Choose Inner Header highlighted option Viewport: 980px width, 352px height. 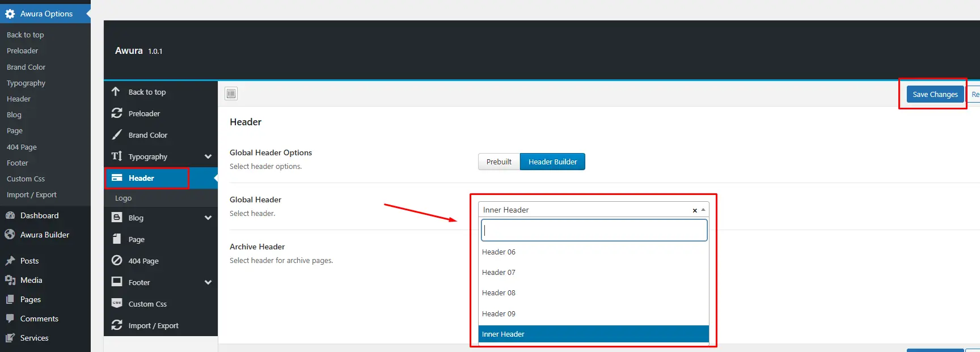pos(594,334)
